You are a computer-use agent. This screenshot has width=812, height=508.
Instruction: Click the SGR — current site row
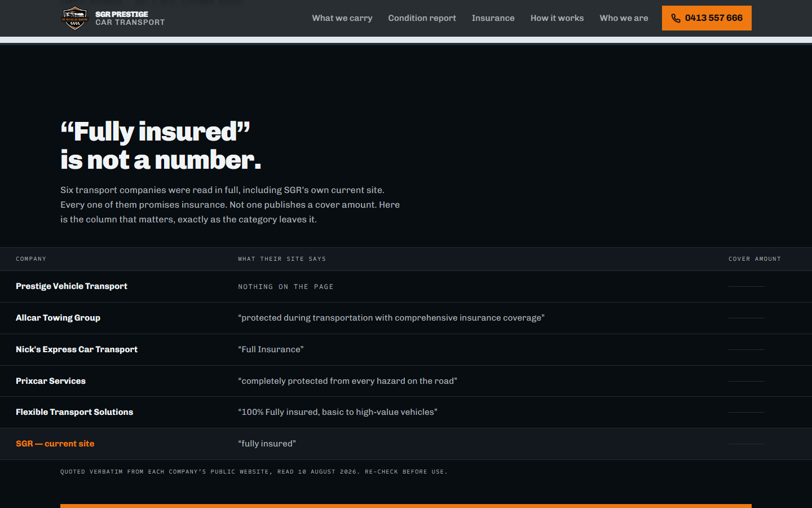406,444
